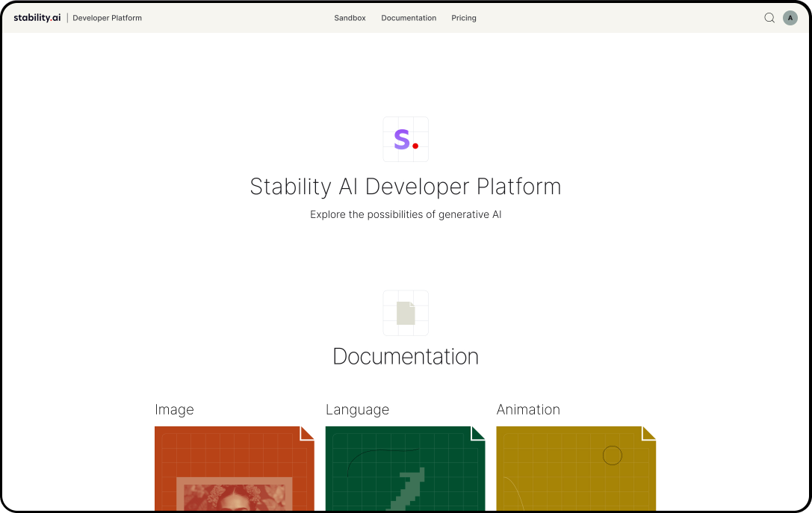Viewport: 812px width, 513px height.
Task: Click the tagline 'Explore the possibilities of generative AI'
Action: 406,214
